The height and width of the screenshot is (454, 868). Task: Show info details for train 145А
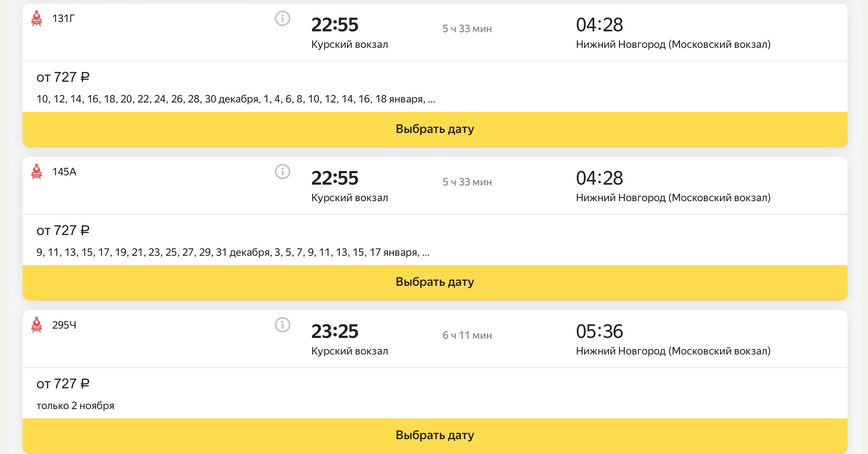pos(283,172)
